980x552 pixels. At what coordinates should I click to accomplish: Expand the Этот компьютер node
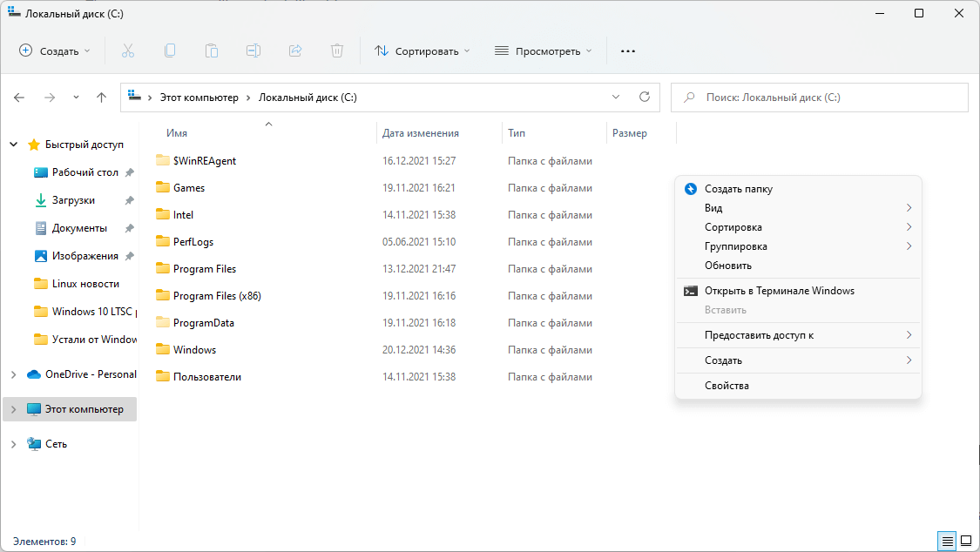[x=13, y=409]
